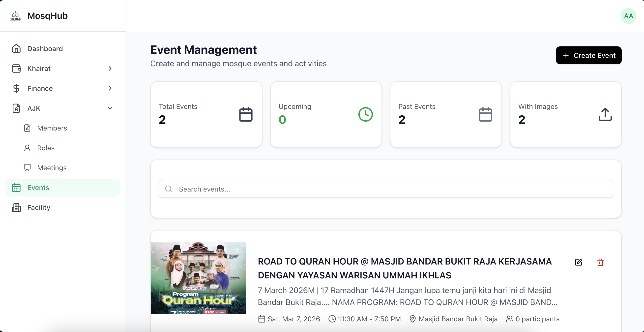
Task: Click the With Images upload icon
Action: click(605, 114)
